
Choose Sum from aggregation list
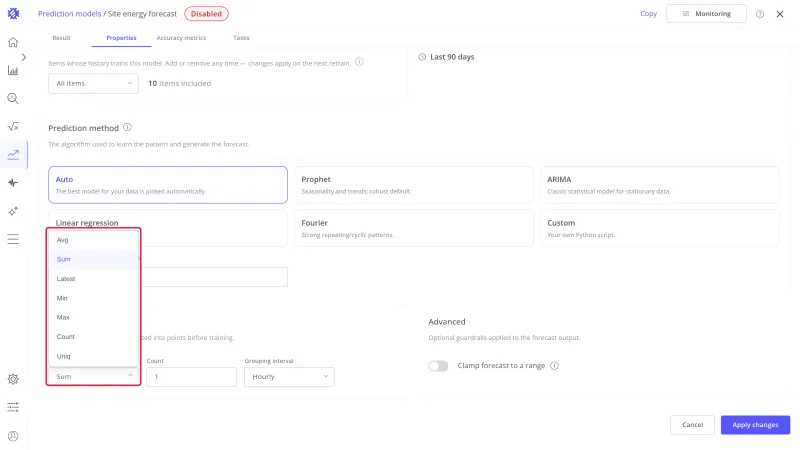click(x=93, y=259)
